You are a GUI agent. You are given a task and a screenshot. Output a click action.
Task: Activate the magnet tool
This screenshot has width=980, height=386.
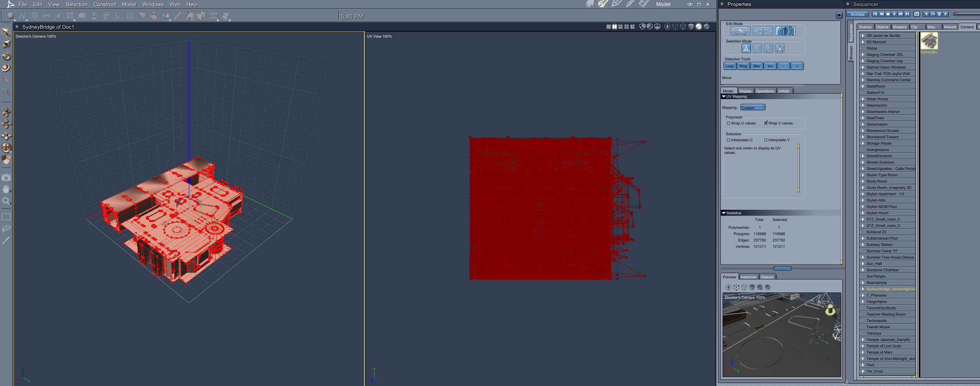[34, 16]
